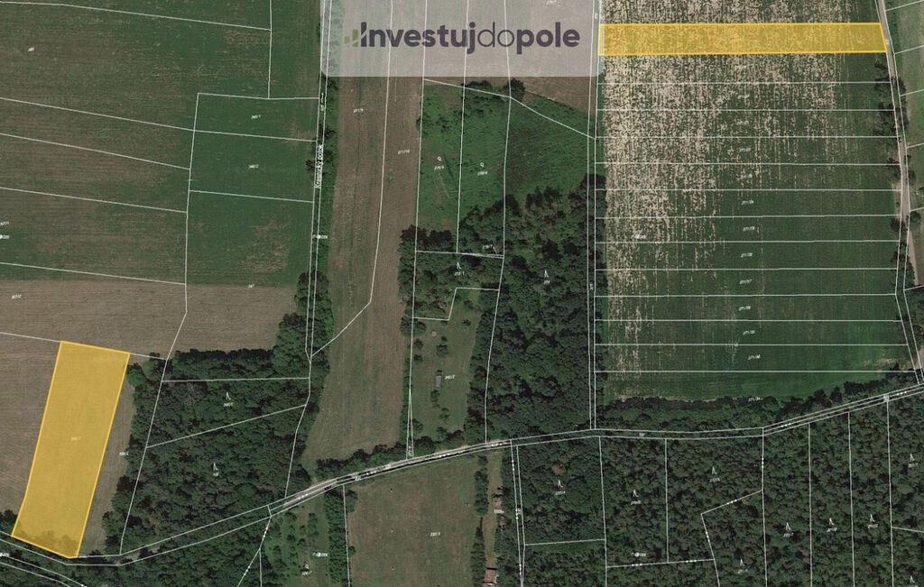This screenshot has height=587, width=924.
Task: Select the unhighlighted strip directly below the yellow strip
Action: tap(745, 69)
